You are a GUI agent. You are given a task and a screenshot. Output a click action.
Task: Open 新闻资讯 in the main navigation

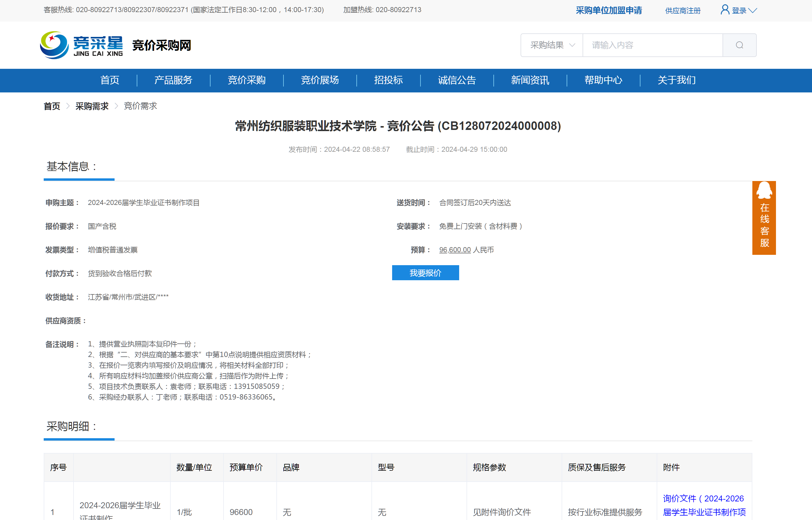point(530,80)
